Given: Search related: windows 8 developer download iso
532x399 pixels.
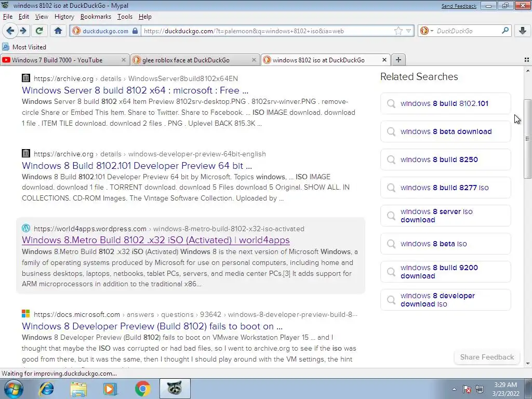Looking at the screenshot, I should [x=445, y=300].
